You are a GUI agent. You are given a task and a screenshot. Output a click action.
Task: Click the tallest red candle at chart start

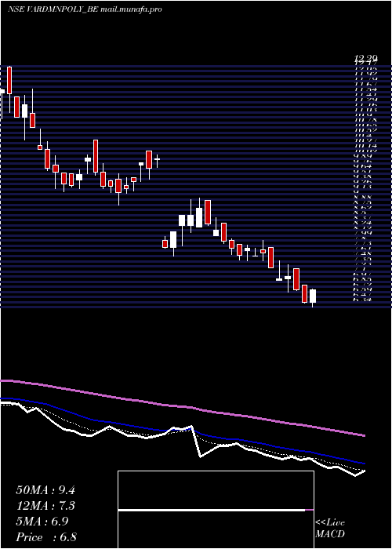coord(9,80)
